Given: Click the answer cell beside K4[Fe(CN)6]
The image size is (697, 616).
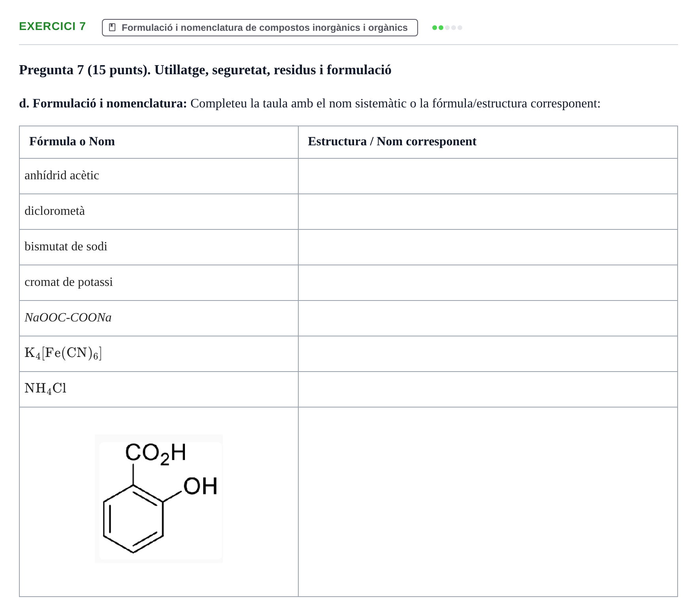Looking at the screenshot, I should click(488, 354).
